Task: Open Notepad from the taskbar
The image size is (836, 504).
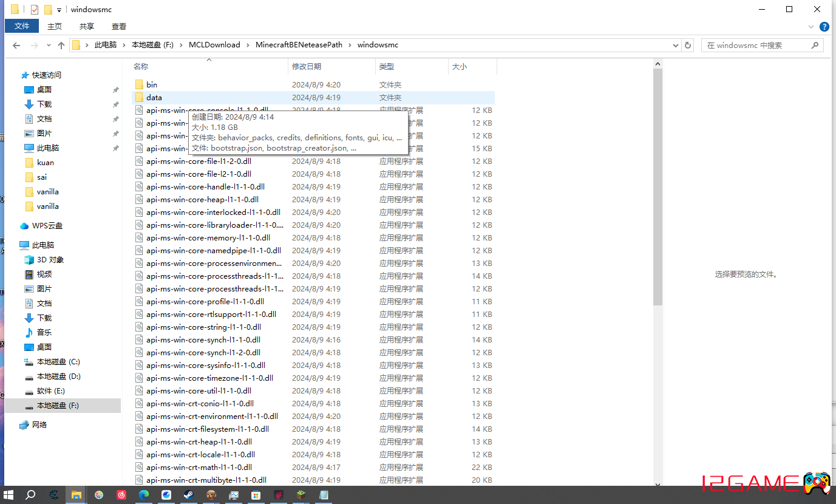Action: (324, 495)
